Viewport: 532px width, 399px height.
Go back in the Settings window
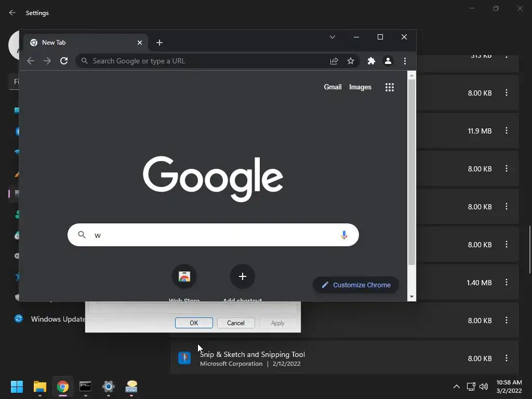[12, 12]
